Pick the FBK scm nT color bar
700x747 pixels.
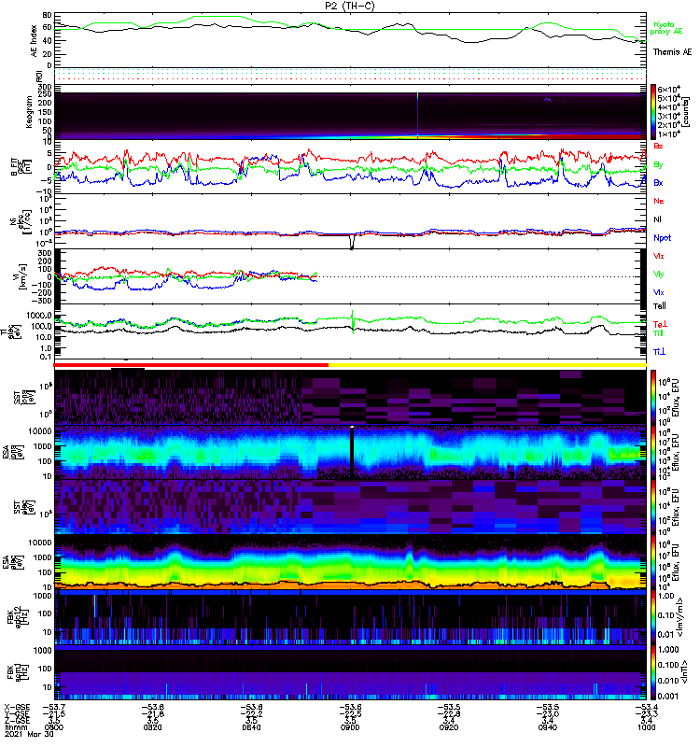(654, 672)
